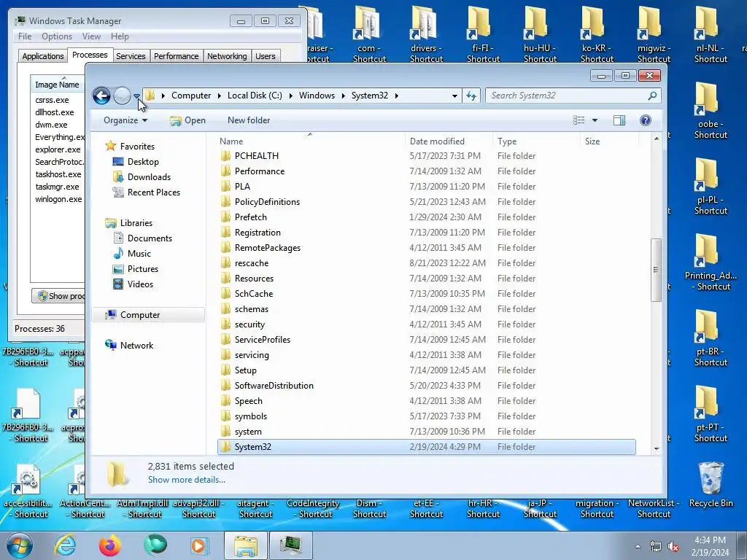
Task: Open the Documents library
Action: [150, 238]
